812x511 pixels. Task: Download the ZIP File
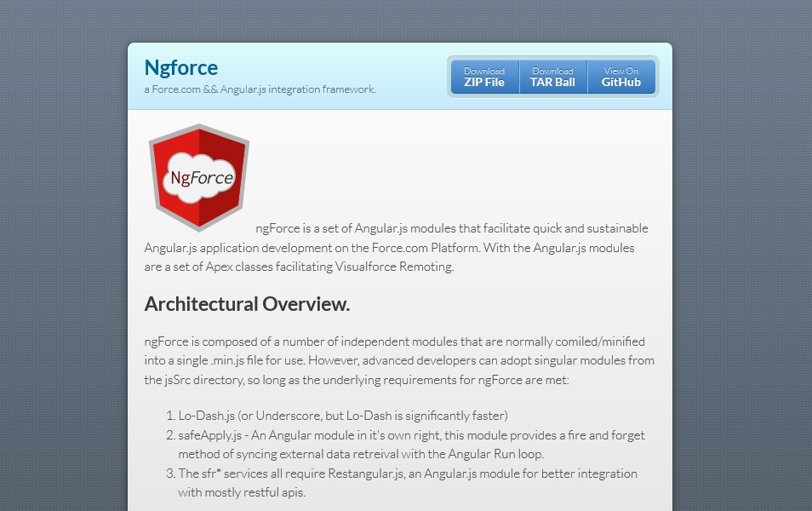pos(484,77)
